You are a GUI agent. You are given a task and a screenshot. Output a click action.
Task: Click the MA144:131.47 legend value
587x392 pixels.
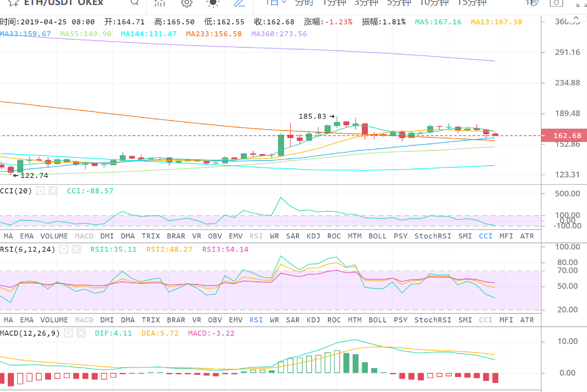click(x=149, y=34)
